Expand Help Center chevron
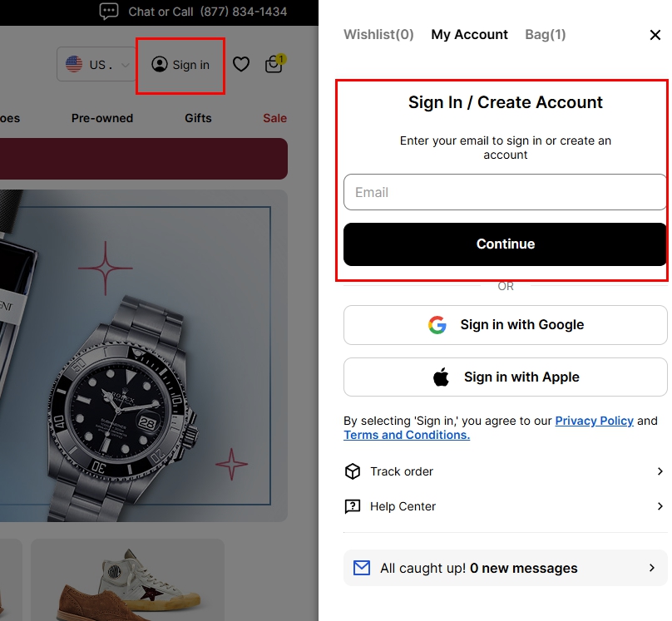Screen dimensions: 672x621 coord(660,506)
